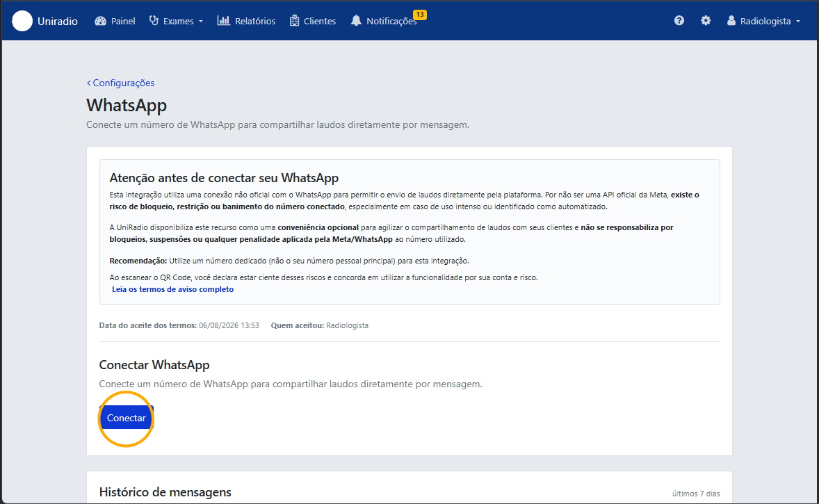Viewport: 819px width, 504px height.
Task: Click the acceptance date 06/08/2026 13:53
Action: (x=229, y=325)
